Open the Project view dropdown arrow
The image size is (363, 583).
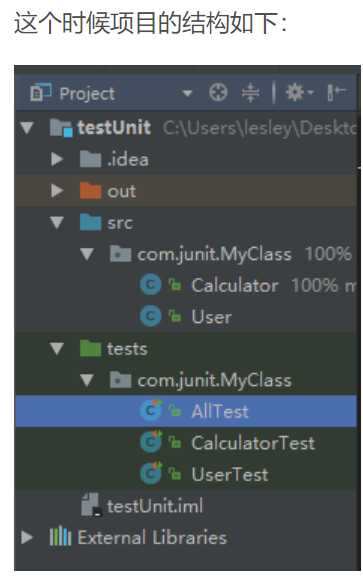coord(187,93)
